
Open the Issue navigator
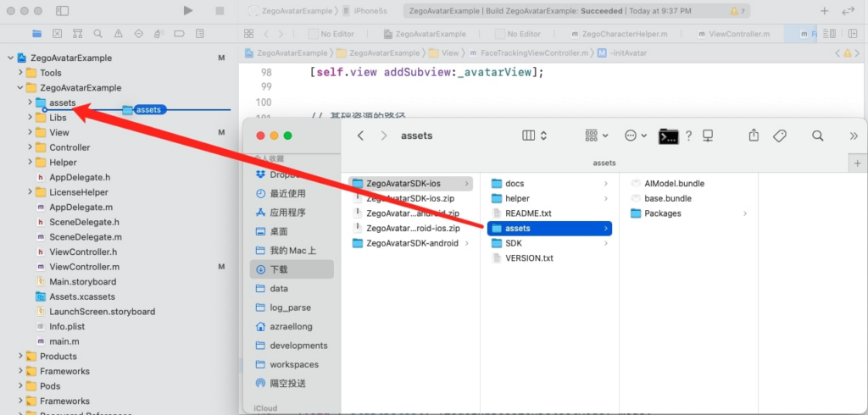pos(119,34)
